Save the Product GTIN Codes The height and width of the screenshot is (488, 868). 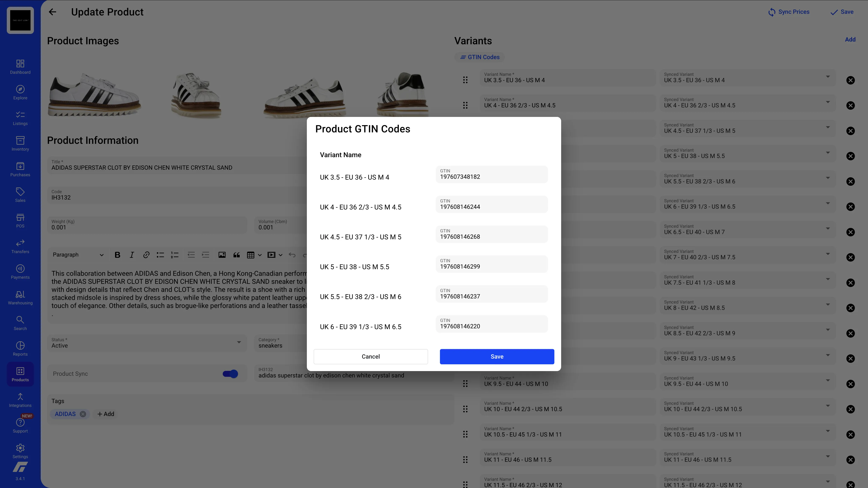(x=497, y=356)
